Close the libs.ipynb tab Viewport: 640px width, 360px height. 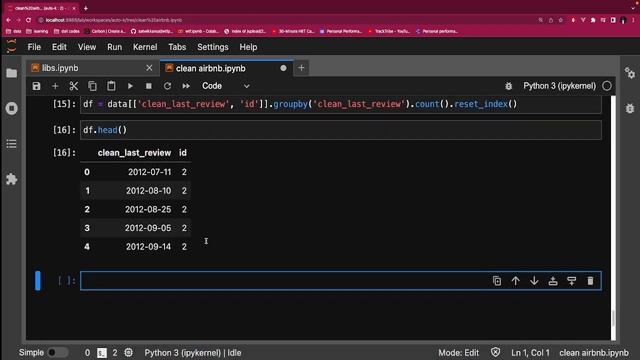[x=149, y=68]
